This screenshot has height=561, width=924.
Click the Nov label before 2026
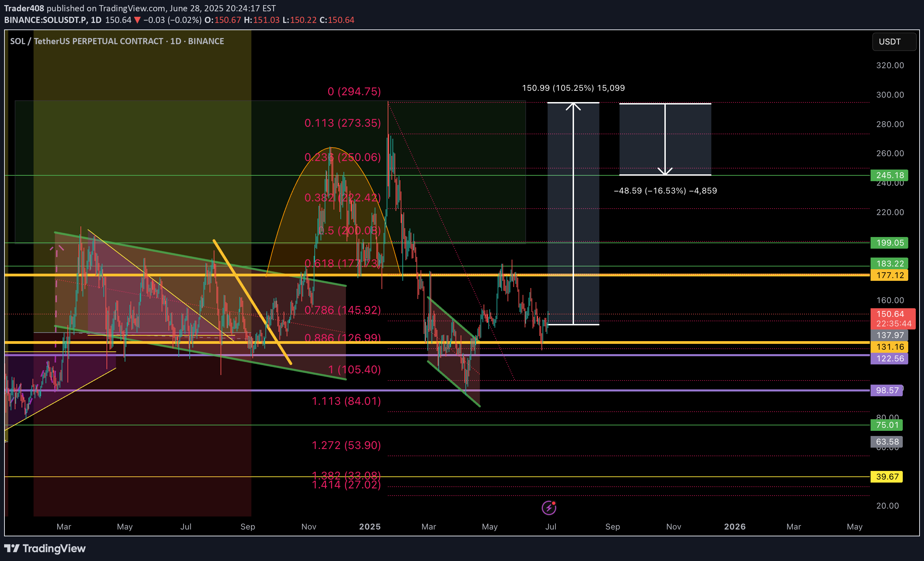674,526
